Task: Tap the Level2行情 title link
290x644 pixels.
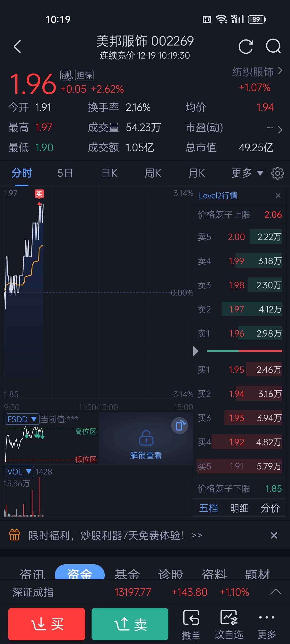Action: point(218,196)
